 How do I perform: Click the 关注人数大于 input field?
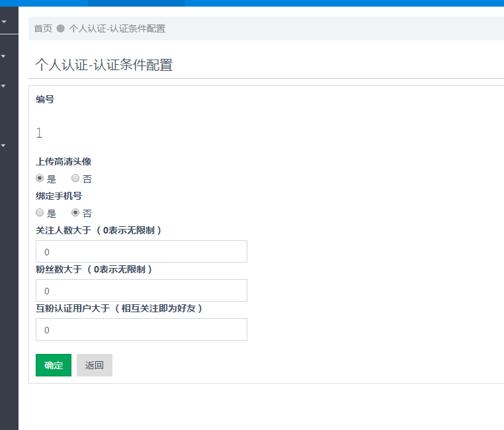142,251
